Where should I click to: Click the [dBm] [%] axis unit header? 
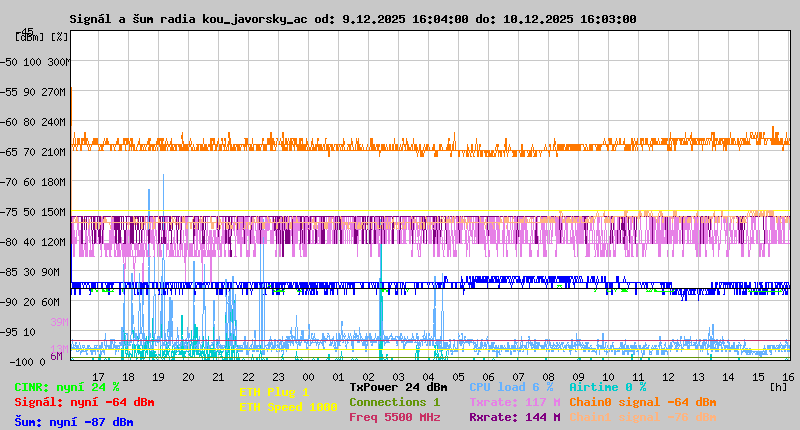tap(42, 37)
